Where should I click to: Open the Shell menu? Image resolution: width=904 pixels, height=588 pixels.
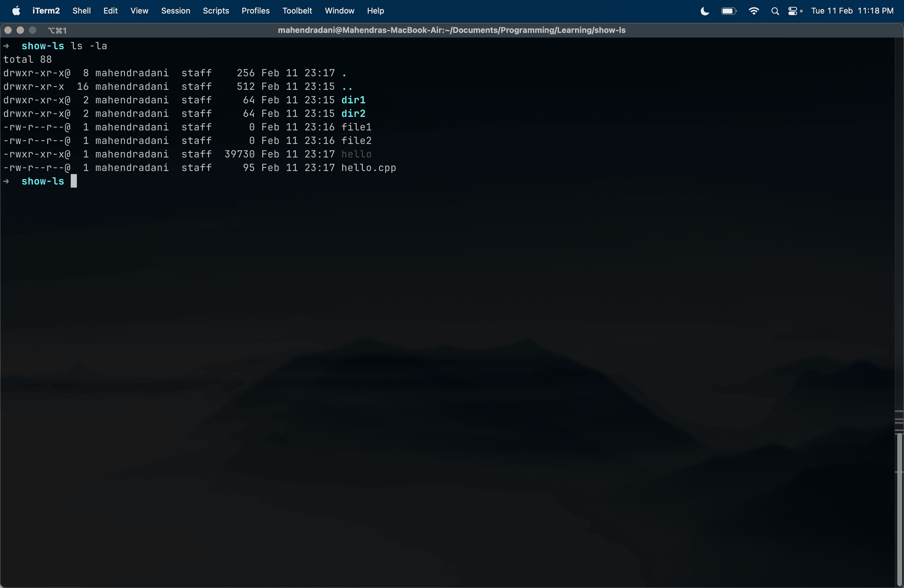coord(81,11)
